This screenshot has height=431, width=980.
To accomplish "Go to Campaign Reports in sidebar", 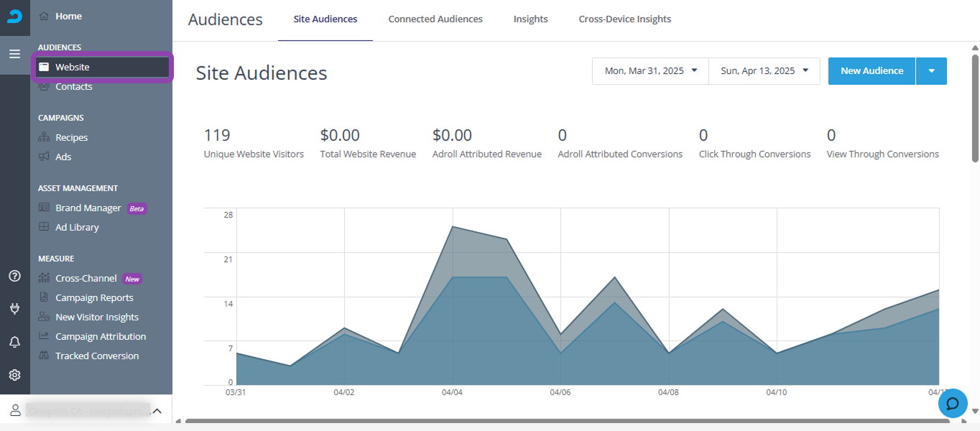I will (94, 297).
